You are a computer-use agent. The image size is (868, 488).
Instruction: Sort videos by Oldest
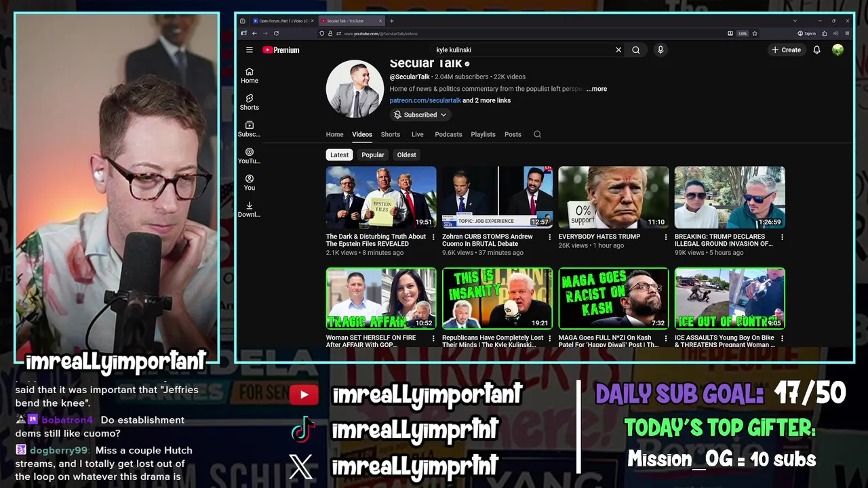coord(407,155)
